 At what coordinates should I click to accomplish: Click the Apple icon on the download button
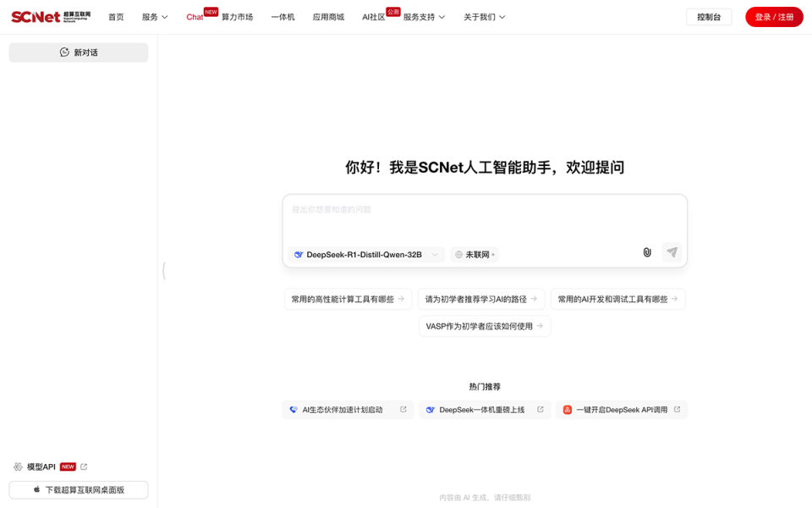click(x=36, y=489)
